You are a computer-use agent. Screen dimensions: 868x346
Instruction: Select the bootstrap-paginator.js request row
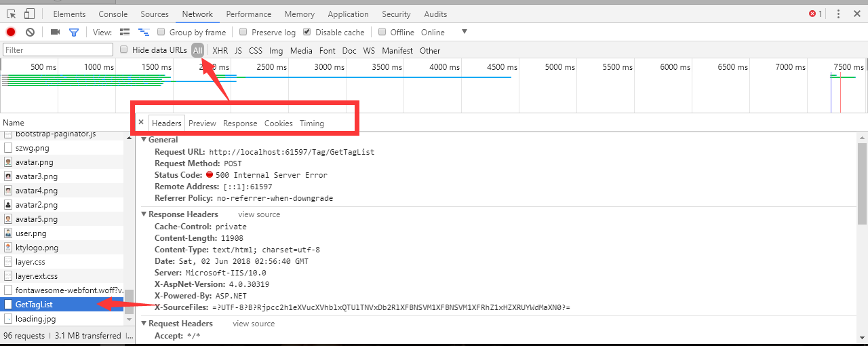[x=62, y=134]
